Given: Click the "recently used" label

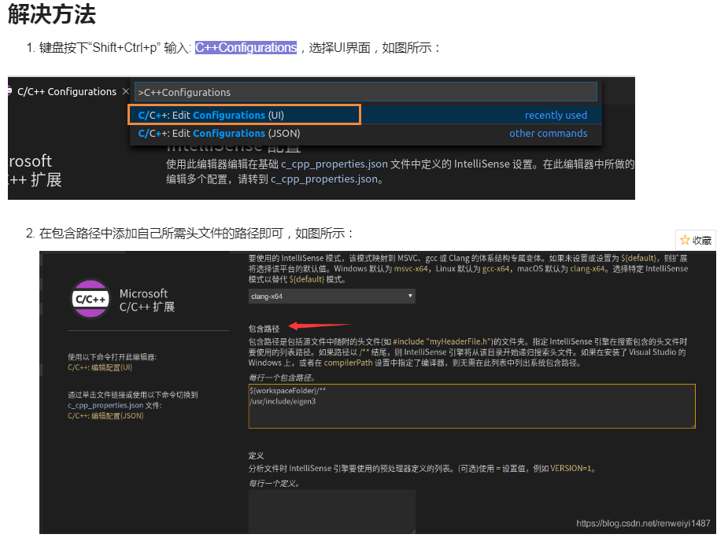Looking at the screenshot, I should point(556,115).
